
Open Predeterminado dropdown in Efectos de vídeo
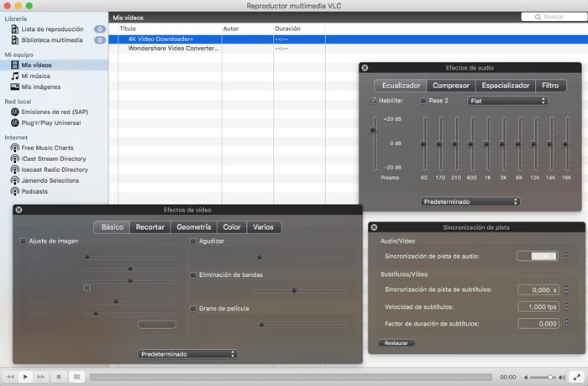187,354
